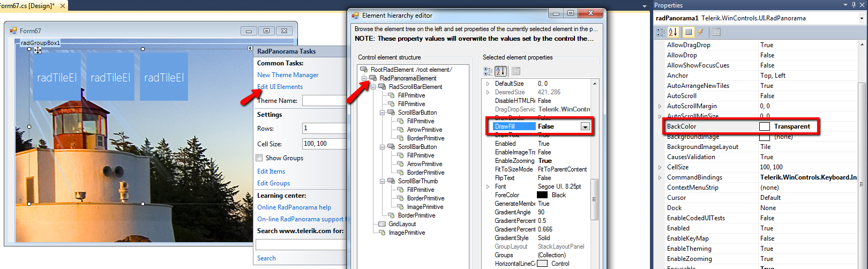
Task: Collapse the RadPanoramaElement tree node
Action: pyautogui.click(x=364, y=78)
